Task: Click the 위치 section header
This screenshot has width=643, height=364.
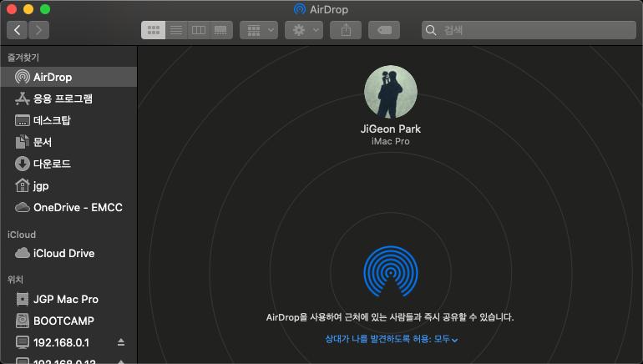Action: tap(15, 280)
